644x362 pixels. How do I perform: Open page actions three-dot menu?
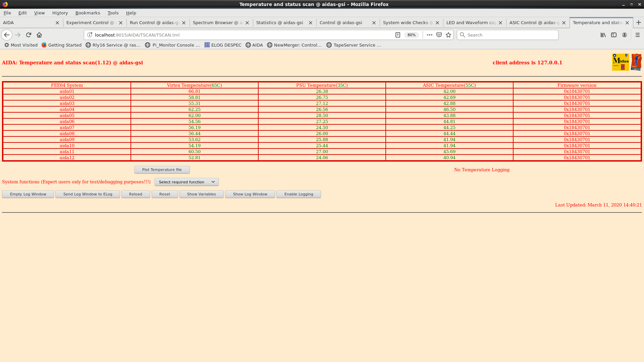tap(429, 35)
